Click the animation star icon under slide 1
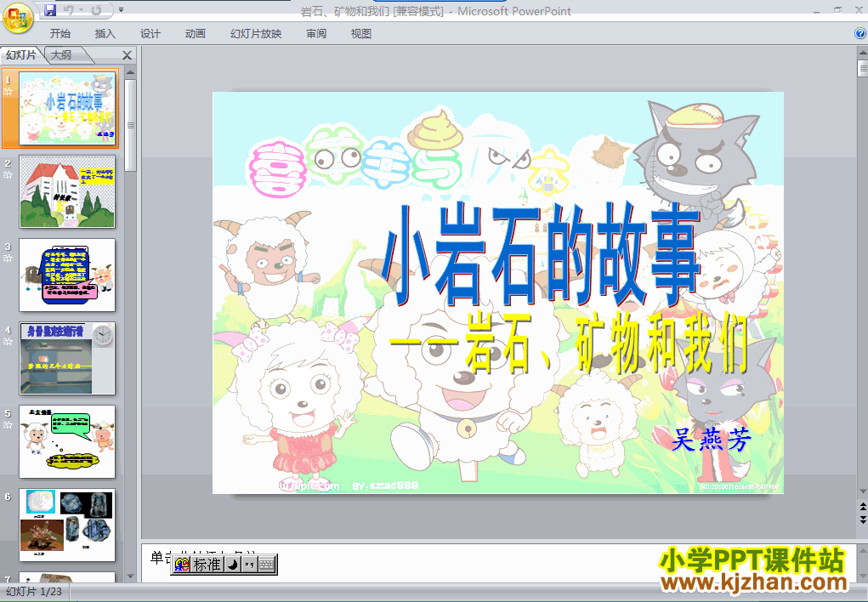The image size is (868, 602). [x=8, y=92]
